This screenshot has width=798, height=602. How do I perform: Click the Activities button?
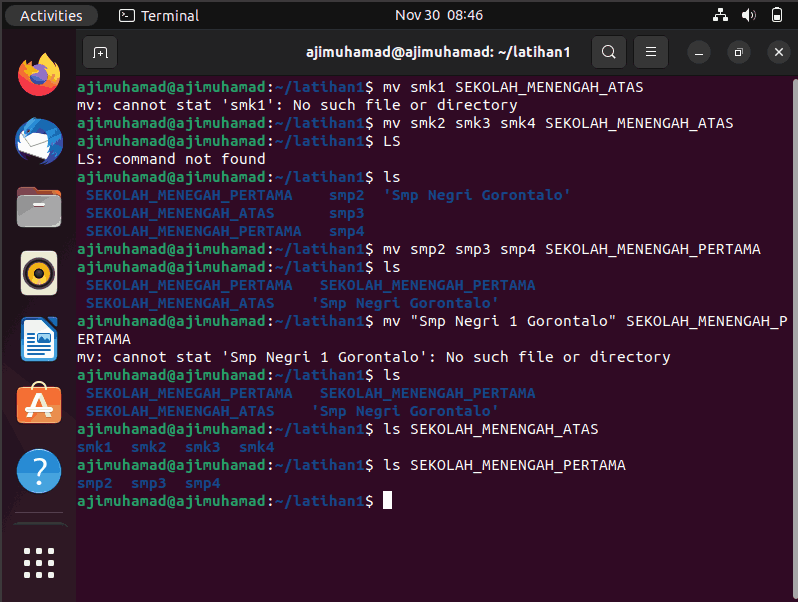(x=51, y=15)
